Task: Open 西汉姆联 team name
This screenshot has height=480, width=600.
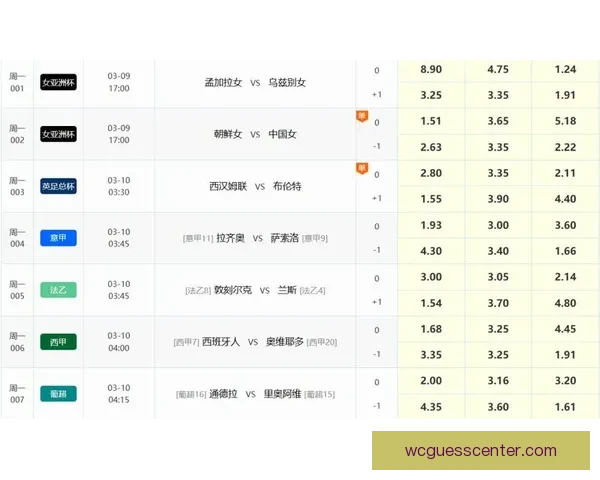Action: coord(228,186)
